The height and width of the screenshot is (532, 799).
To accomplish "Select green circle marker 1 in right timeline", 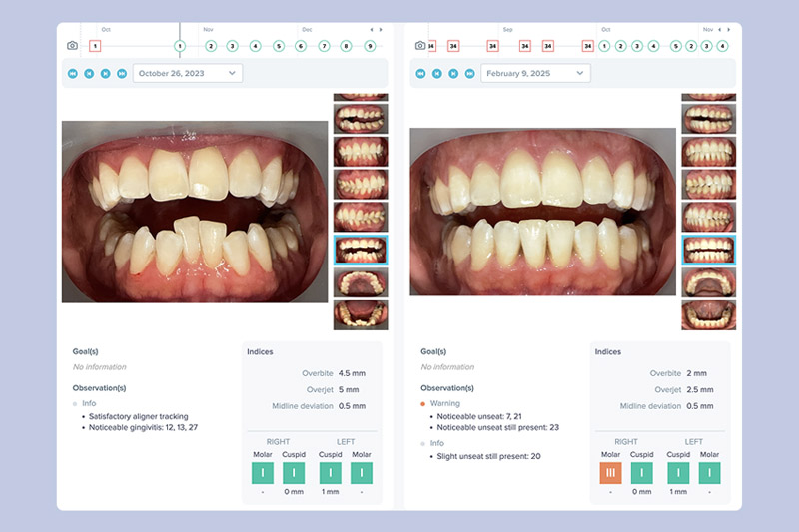I will 604,46.
